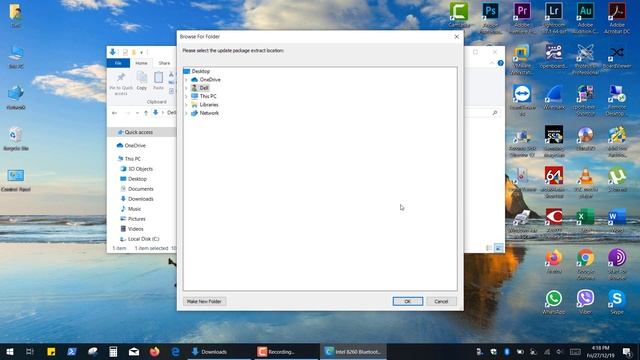The width and height of the screenshot is (640, 360).
Task: Open the VLC media player desktop icon
Action: coord(585,182)
